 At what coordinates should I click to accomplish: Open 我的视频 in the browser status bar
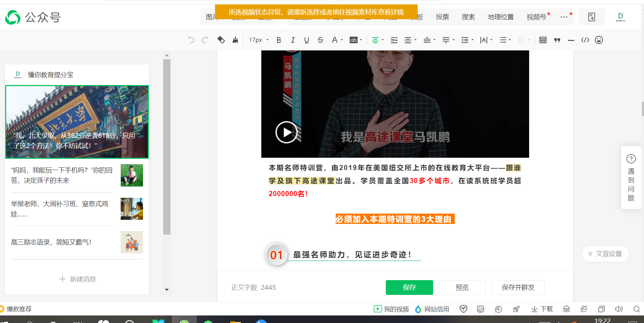click(x=391, y=309)
